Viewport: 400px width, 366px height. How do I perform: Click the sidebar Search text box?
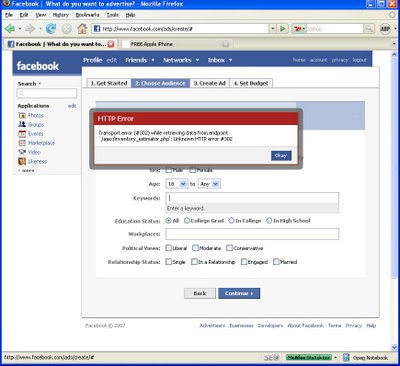click(47, 93)
